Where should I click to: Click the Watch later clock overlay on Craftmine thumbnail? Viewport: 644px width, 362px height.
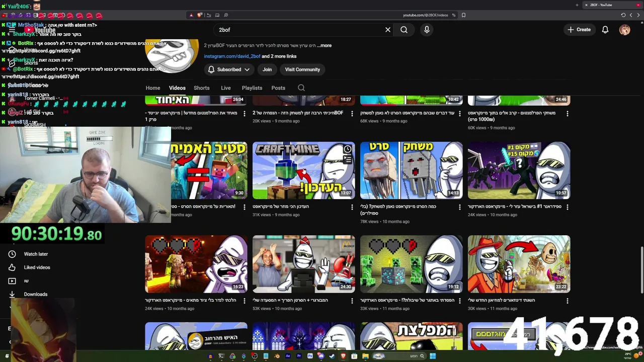(x=347, y=149)
